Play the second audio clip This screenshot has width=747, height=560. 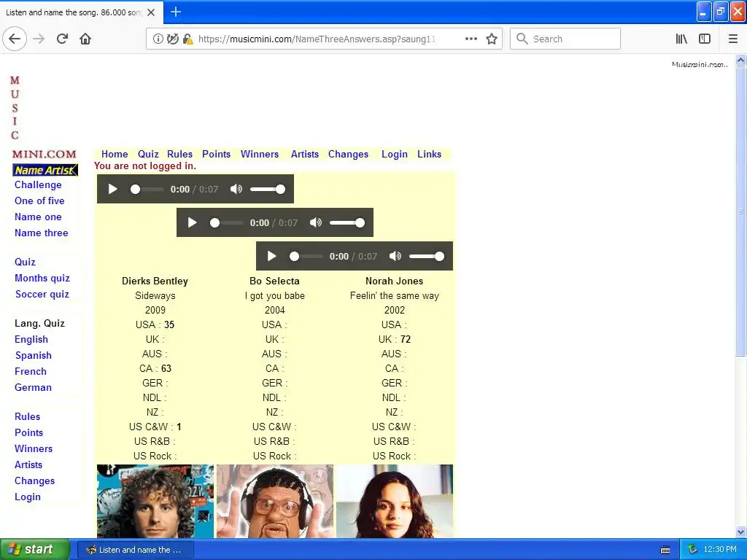(x=192, y=222)
